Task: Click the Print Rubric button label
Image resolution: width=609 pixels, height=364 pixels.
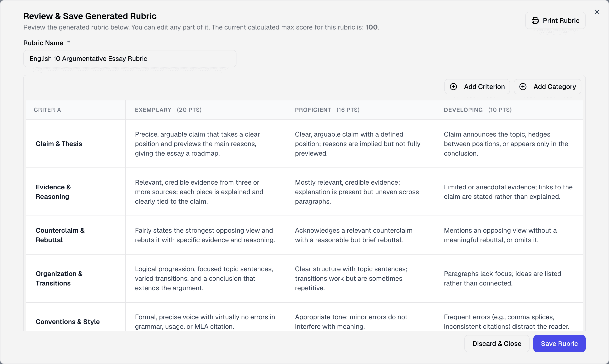Action: (x=561, y=21)
